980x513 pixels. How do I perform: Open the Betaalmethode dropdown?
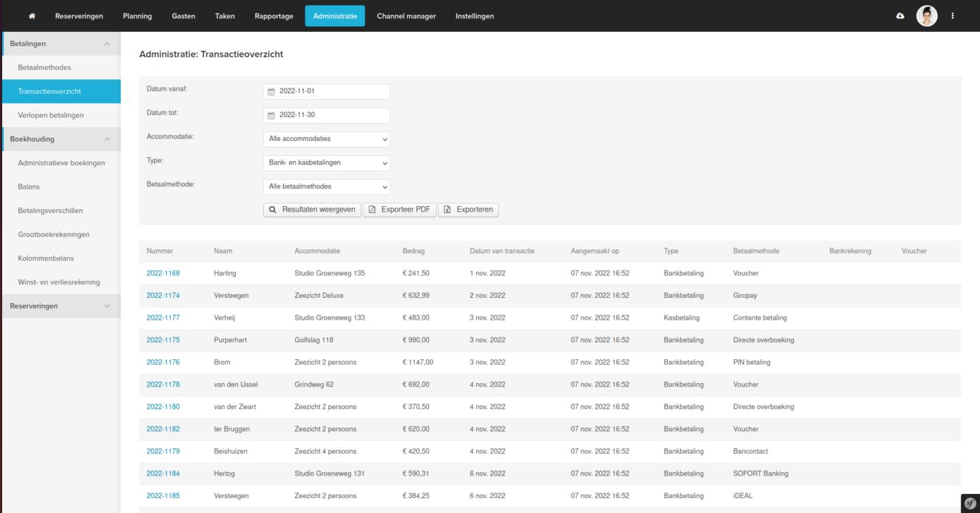click(x=326, y=186)
